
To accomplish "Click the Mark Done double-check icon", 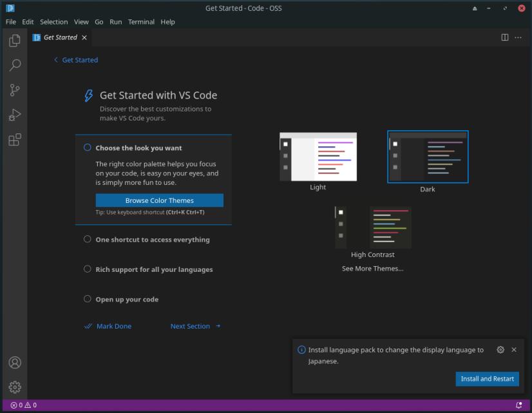I will [88, 326].
